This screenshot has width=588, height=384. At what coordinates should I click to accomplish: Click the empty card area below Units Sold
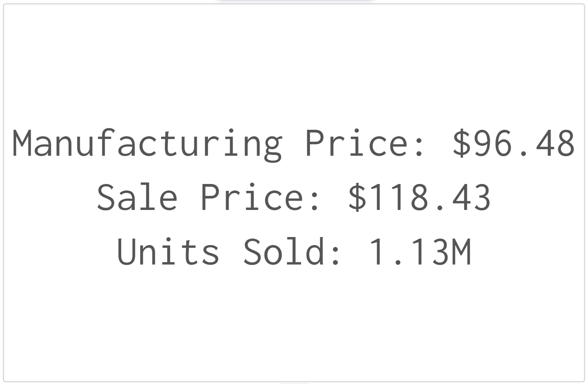click(x=294, y=324)
